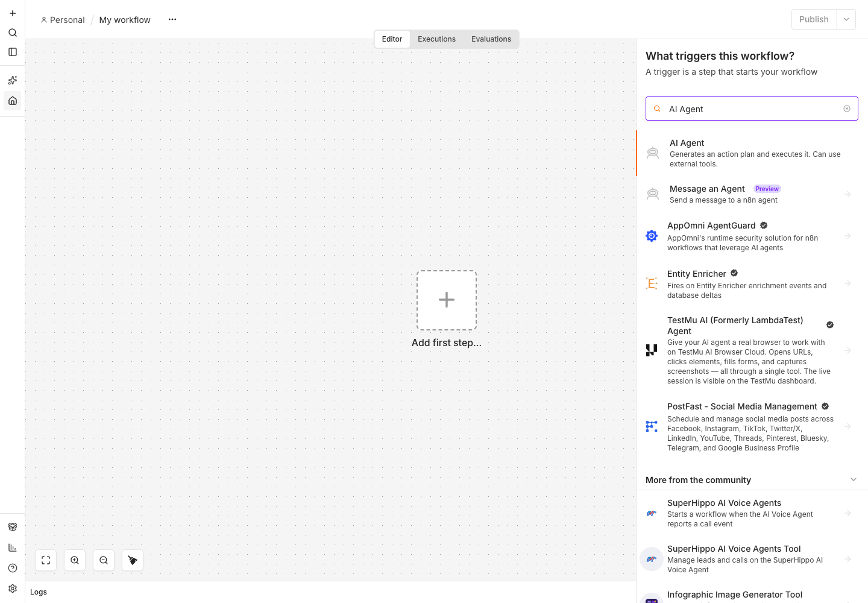Open the AI assistant sparkle icon
The image size is (868, 603).
[x=13, y=80]
